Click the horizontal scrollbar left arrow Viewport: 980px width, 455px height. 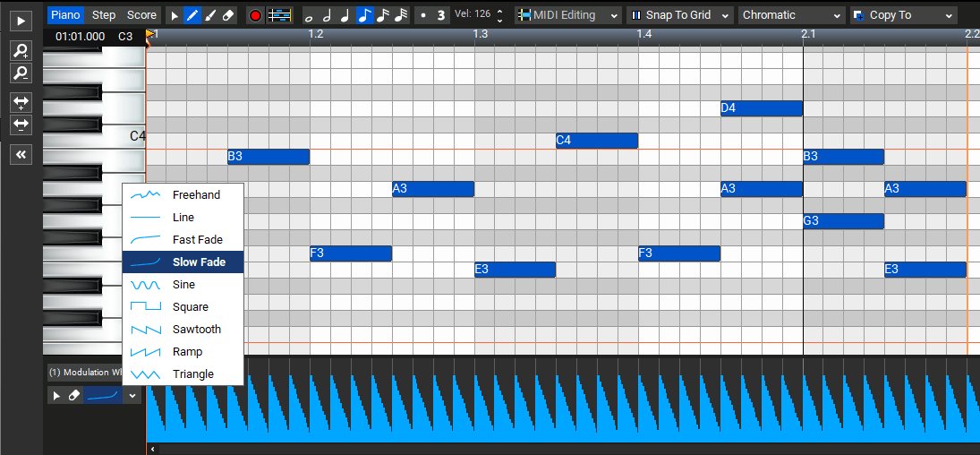click(x=153, y=449)
